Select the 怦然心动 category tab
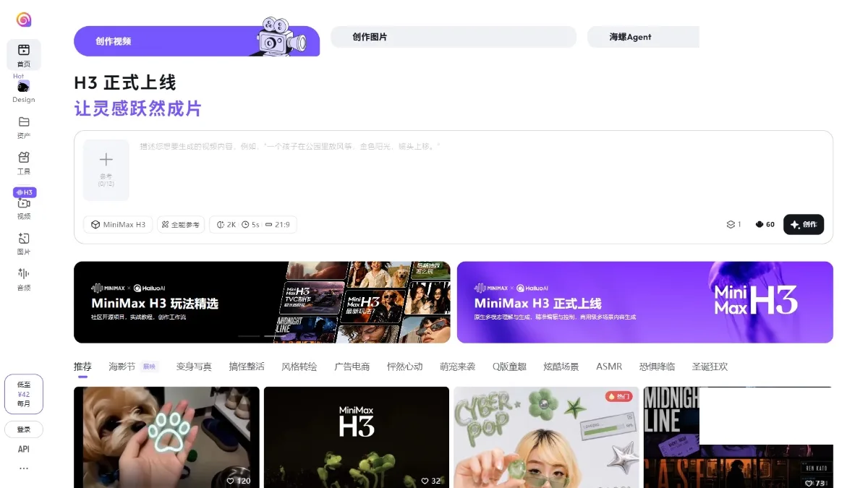Image resolution: width=868 pixels, height=488 pixels. (404, 367)
